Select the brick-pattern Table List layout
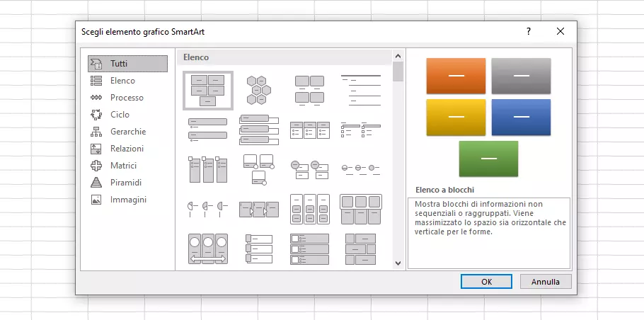Viewport: 644px width, 320px height. pyautogui.click(x=361, y=248)
